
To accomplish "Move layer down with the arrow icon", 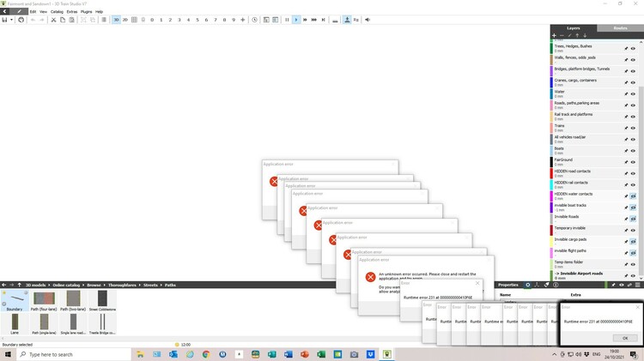I will point(585,36).
